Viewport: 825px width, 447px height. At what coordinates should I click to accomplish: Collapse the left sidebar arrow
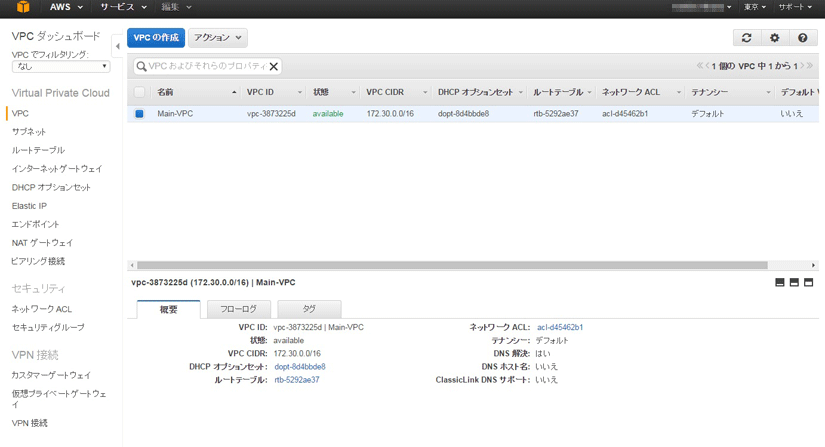[118, 46]
